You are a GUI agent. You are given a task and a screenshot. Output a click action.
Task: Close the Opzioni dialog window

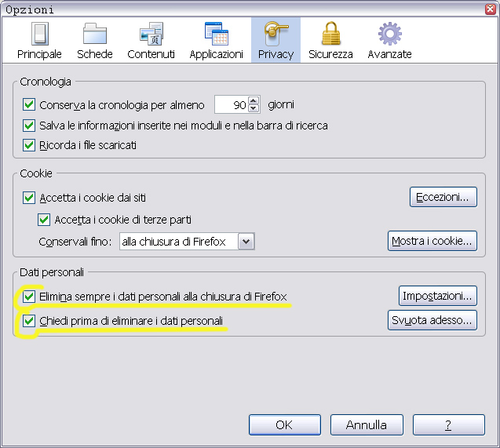coord(491,9)
